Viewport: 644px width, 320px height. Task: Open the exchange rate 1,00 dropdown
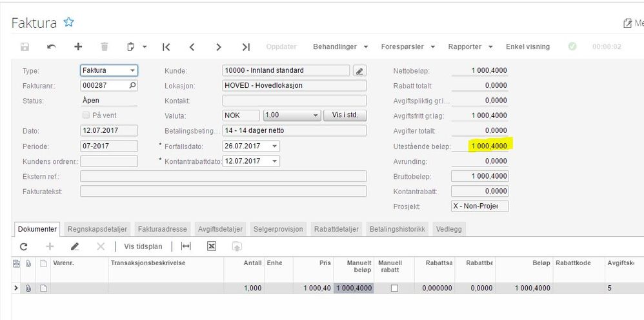316,115
